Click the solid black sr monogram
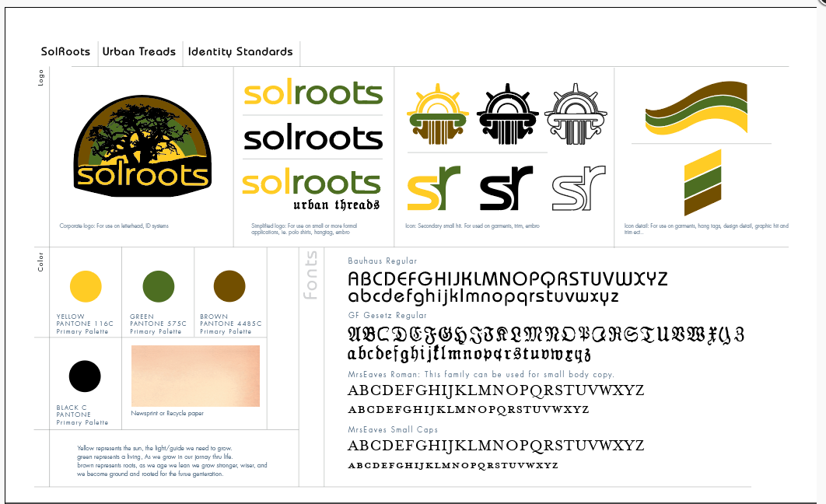826x504 pixels. click(506, 188)
